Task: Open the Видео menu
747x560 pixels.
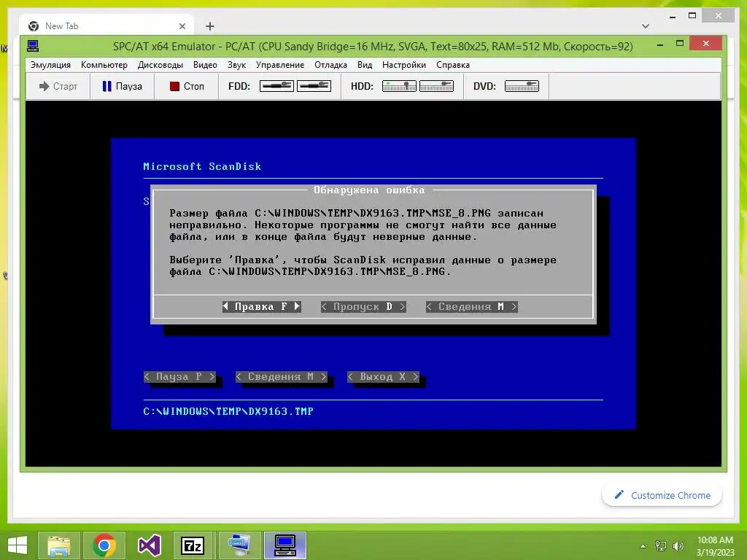Action: [x=205, y=65]
